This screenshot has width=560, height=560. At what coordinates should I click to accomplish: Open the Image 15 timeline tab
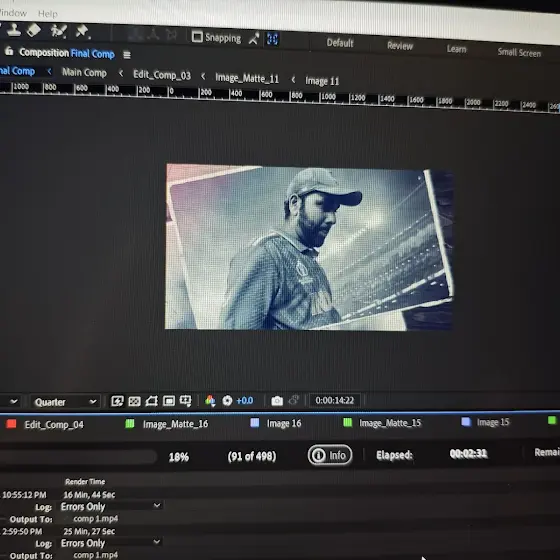click(x=493, y=422)
